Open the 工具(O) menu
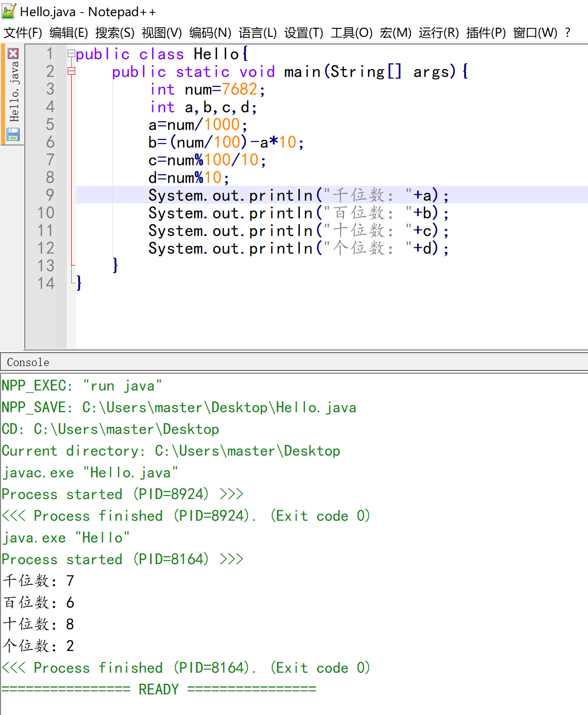 tap(352, 33)
